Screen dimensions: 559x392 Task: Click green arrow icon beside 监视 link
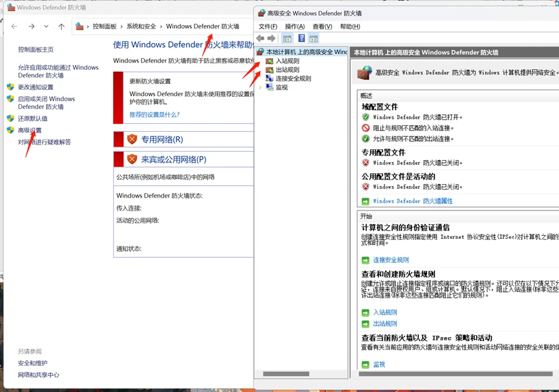(x=365, y=365)
